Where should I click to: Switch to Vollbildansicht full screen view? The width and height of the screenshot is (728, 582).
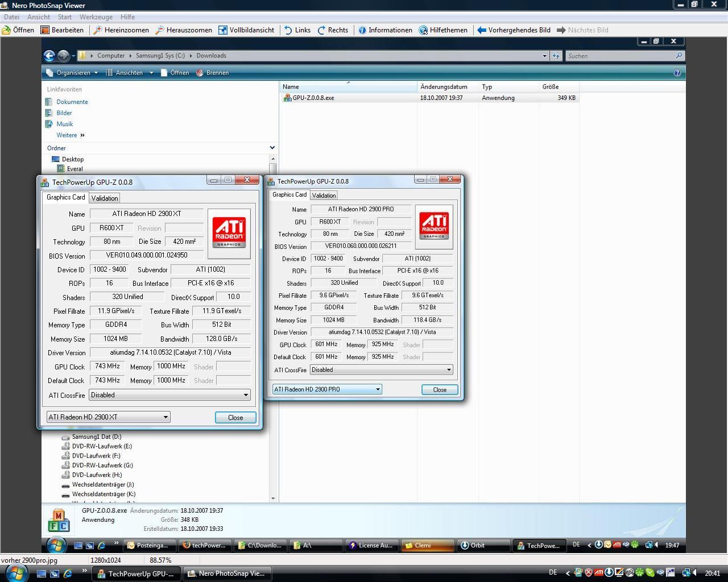pyautogui.click(x=246, y=30)
